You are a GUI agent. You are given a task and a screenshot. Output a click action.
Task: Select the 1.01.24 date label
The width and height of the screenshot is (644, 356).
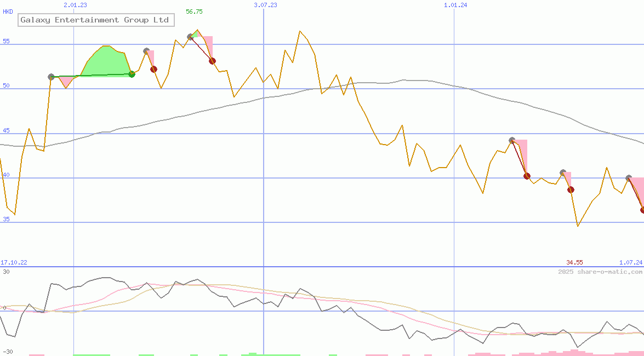point(455,5)
